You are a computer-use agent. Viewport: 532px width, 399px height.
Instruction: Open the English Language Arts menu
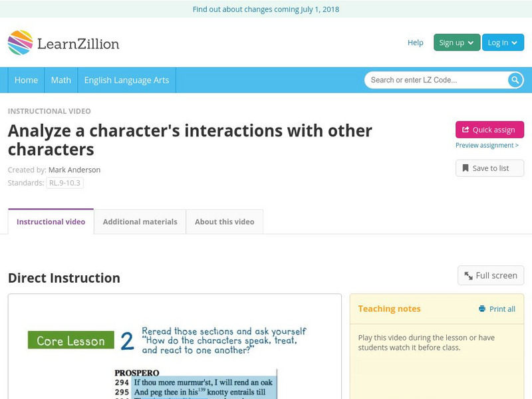pyautogui.click(x=128, y=80)
